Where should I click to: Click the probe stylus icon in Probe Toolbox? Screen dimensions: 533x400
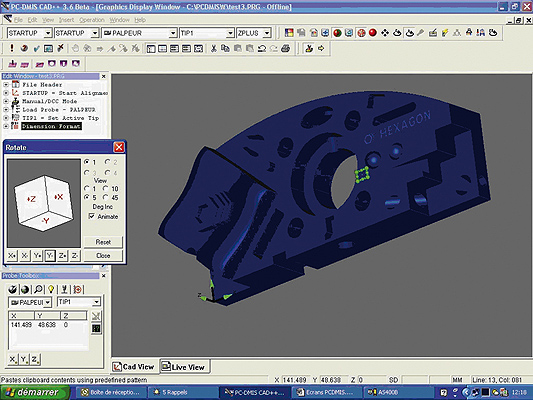pos(64,289)
